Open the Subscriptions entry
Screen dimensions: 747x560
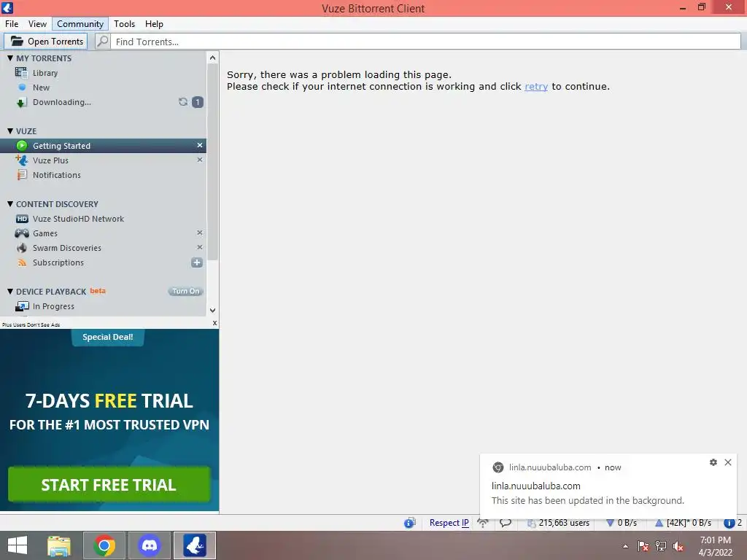pos(58,262)
